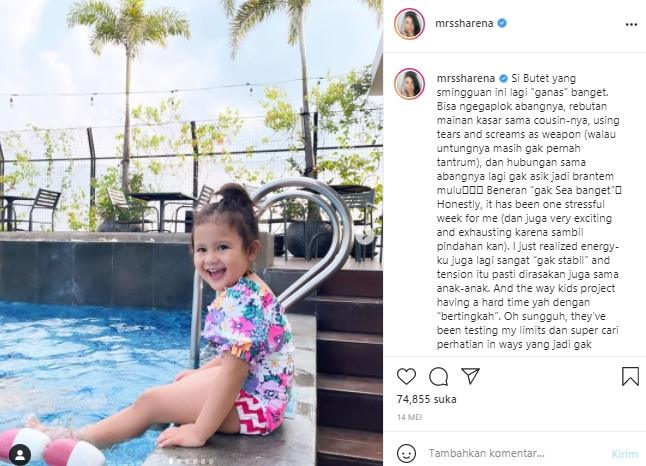This screenshot has height=466, width=646.
Task: Click the mrssharena username in header
Action: point(464,23)
